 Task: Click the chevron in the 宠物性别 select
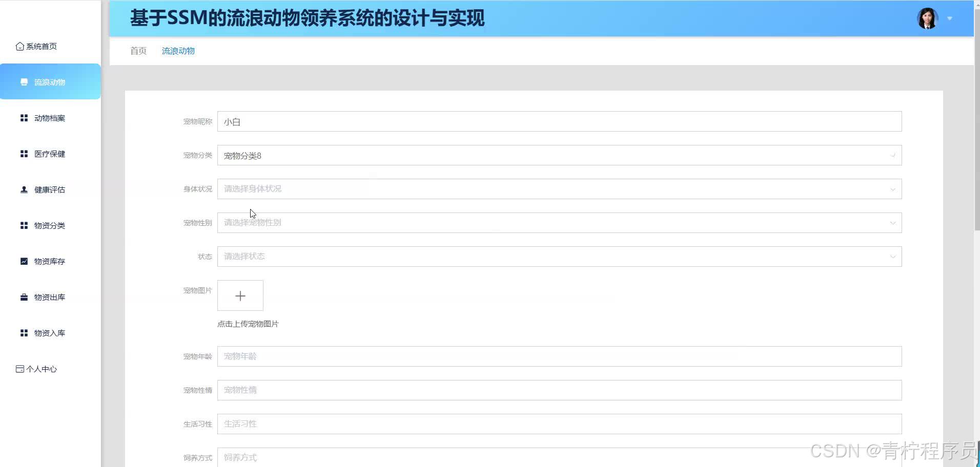(892, 223)
